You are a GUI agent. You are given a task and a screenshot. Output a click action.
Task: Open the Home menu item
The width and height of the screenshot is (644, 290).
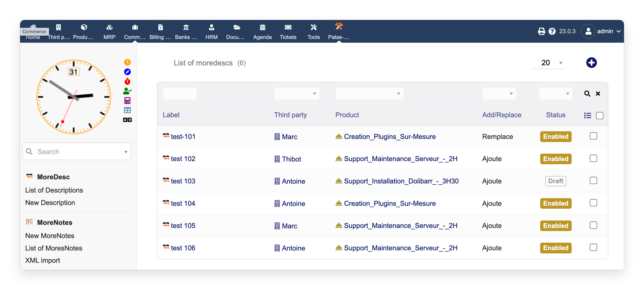pyautogui.click(x=33, y=37)
